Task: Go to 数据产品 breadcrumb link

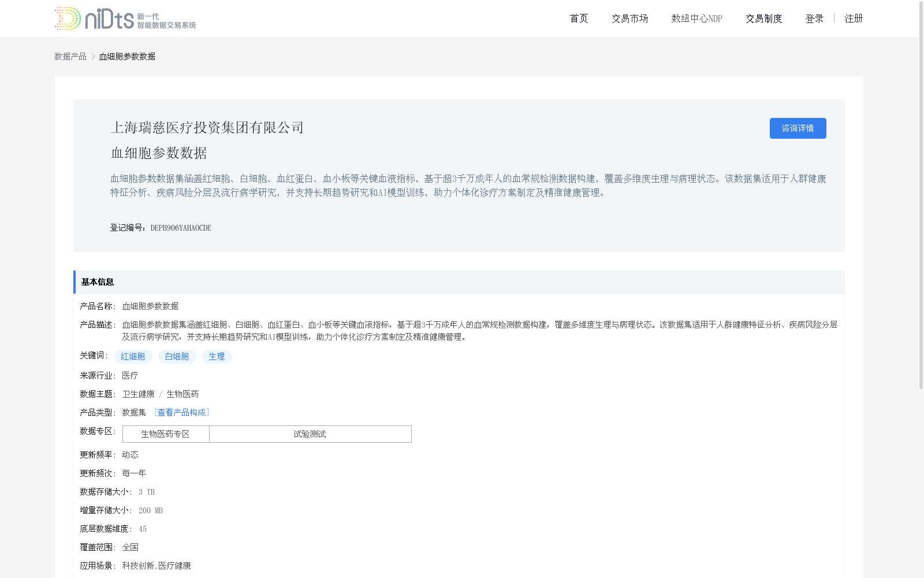Action: 70,56
